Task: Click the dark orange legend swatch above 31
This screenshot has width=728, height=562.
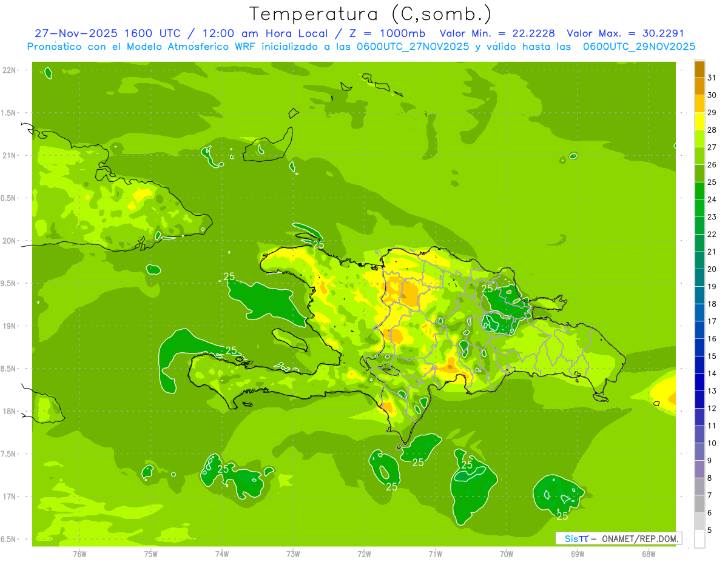Action: [x=699, y=69]
